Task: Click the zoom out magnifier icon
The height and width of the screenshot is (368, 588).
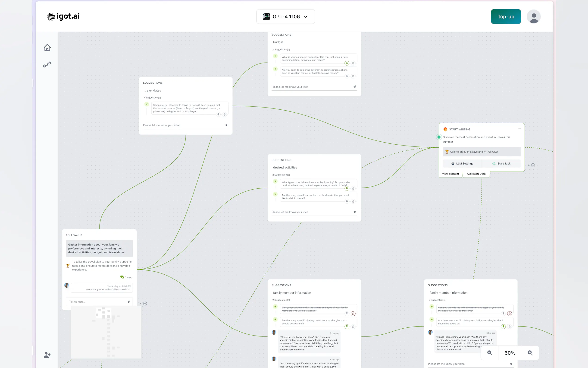Action: 490,353
